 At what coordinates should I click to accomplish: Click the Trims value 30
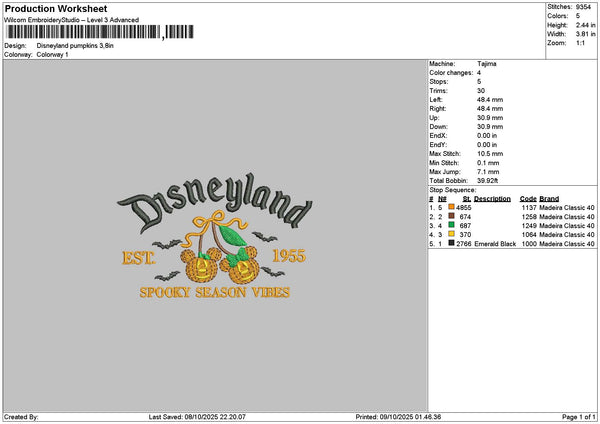(x=481, y=91)
